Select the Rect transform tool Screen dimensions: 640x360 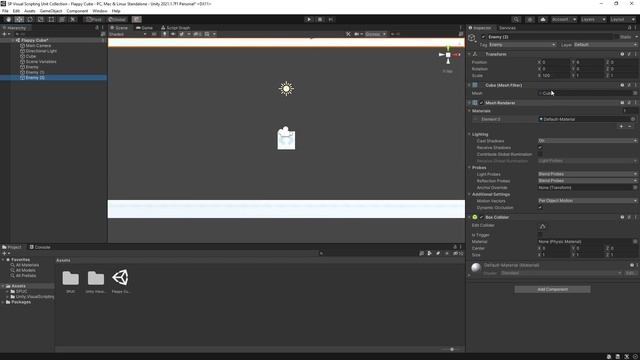pos(51,19)
